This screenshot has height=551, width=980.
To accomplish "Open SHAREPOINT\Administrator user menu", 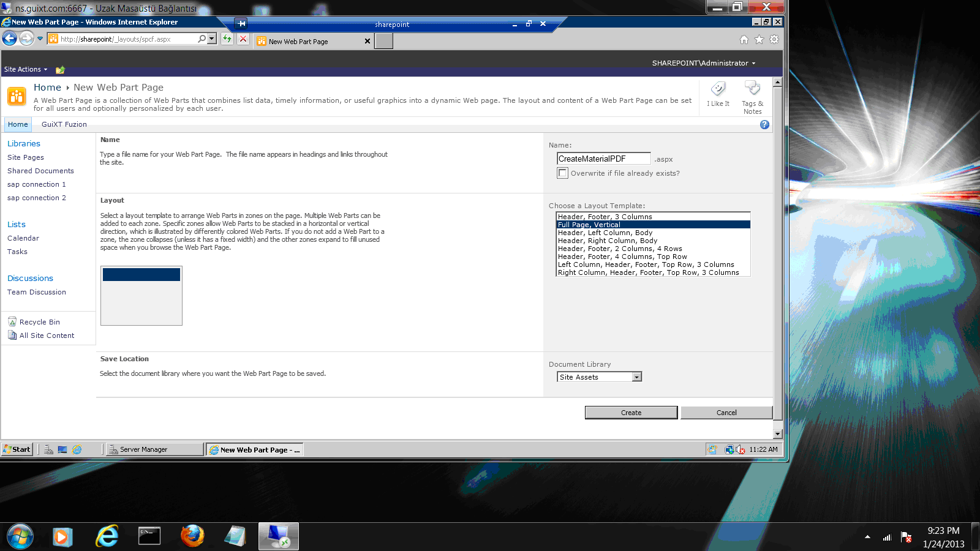I will point(704,63).
